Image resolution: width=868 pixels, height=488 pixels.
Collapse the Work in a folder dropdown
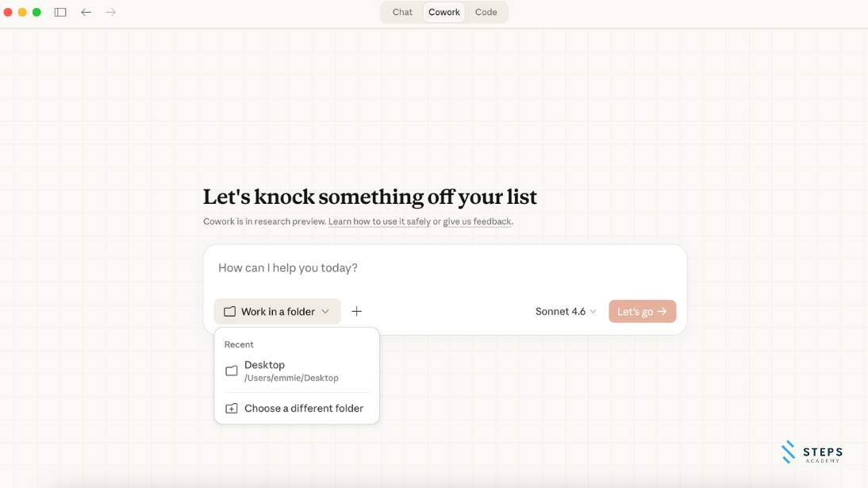pyautogui.click(x=325, y=312)
